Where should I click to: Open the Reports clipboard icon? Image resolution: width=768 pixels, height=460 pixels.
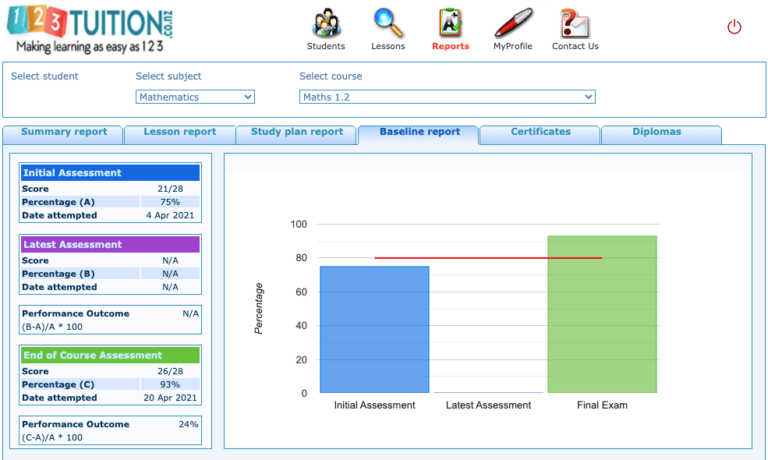pos(450,23)
